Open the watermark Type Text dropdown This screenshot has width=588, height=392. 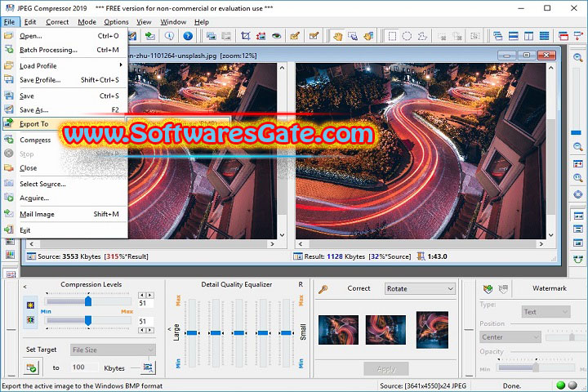pos(546,312)
